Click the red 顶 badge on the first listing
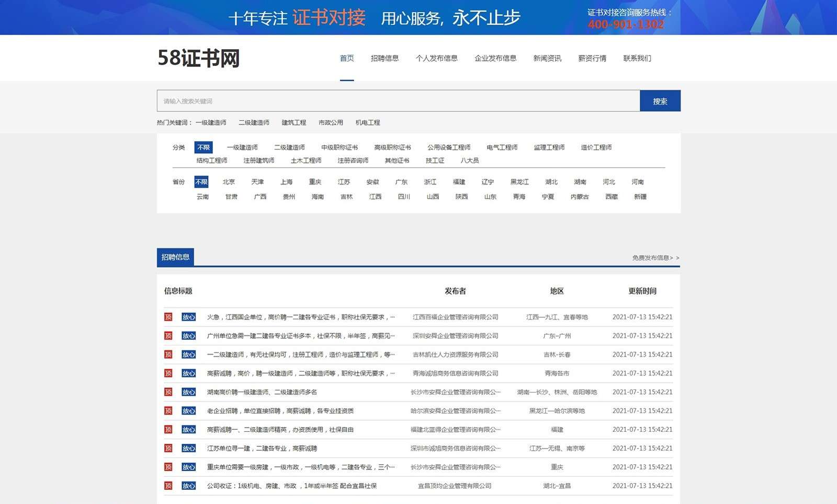Viewport: 837px width, 504px height. pos(168,317)
